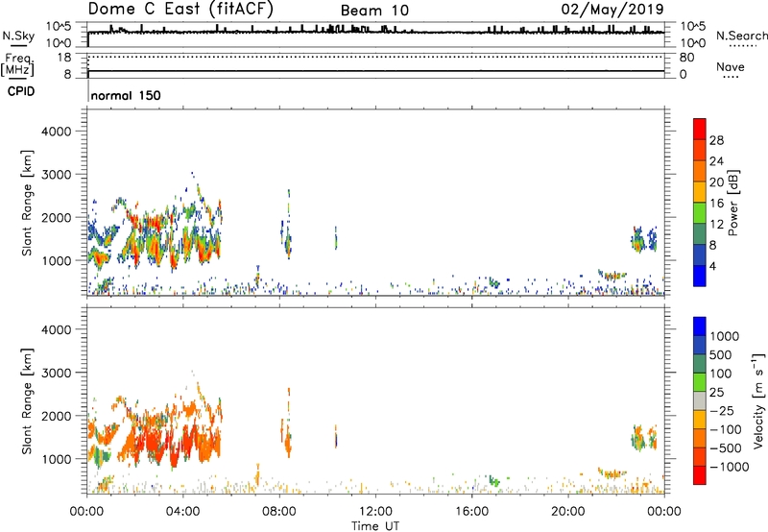Pick the green velocity color between 25 and 100
Viewport: 768px width, 532px height.
click(x=700, y=382)
